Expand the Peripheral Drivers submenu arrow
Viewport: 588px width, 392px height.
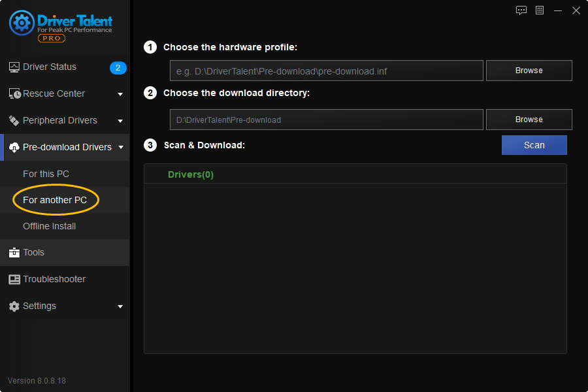(x=120, y=121)
